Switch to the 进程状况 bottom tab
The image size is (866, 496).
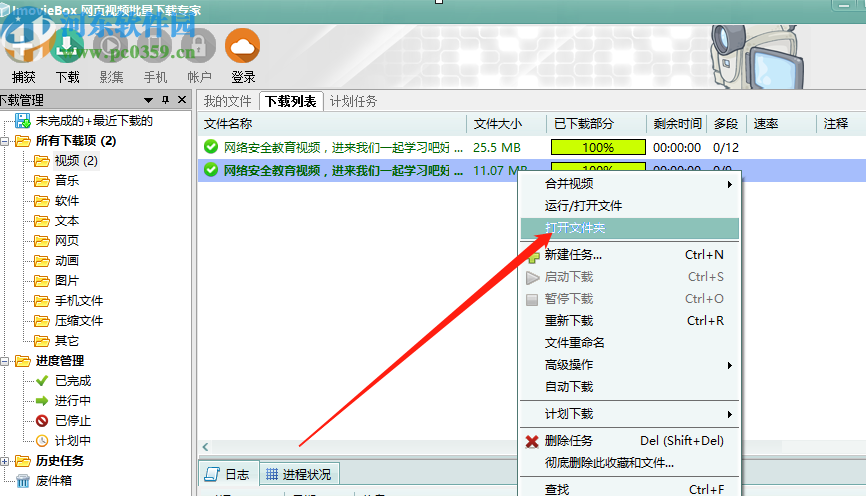(x=299, y=474)
